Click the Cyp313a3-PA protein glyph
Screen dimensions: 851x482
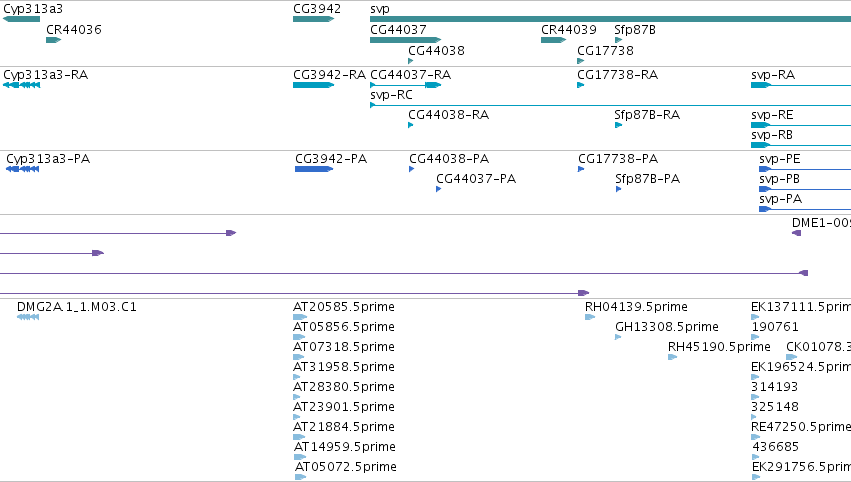(22, 169)
